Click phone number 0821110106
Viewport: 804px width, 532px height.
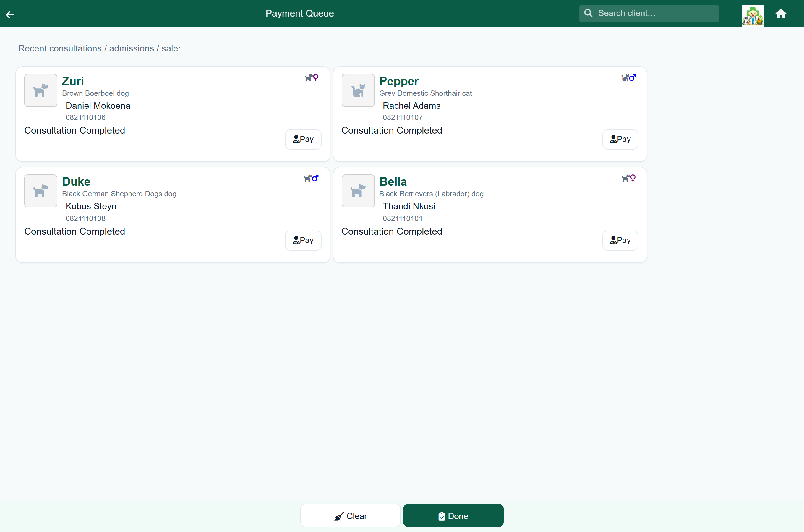tap(85, 118)
